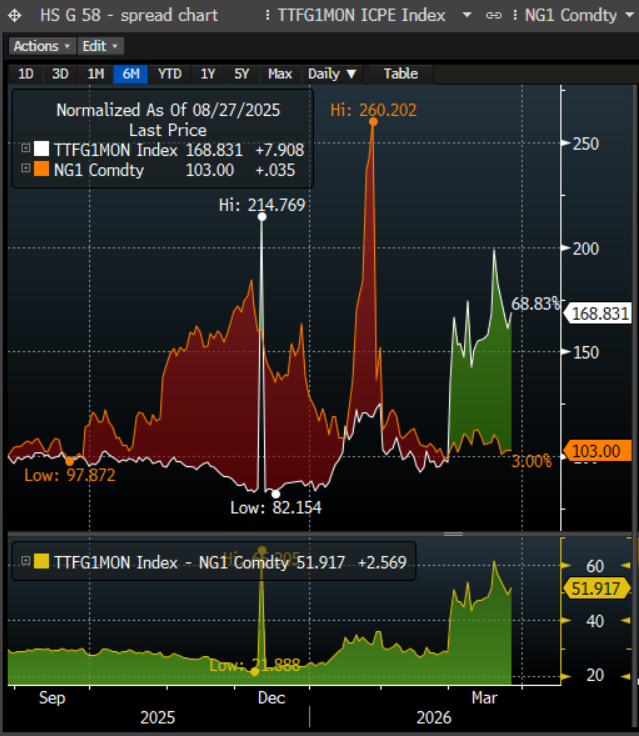The height and width of the screenshot is (736, 639).
Task: Click the yellow spread series color swatch
Action: tap(41, 561)
